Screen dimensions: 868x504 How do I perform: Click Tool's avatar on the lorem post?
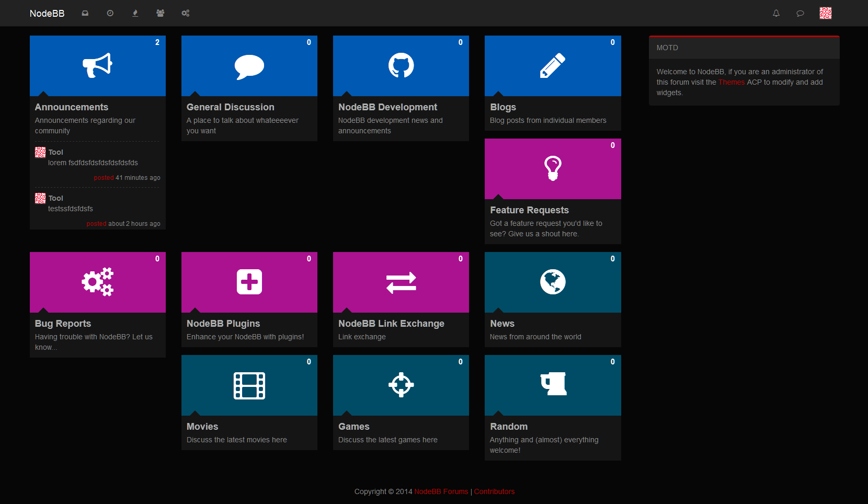(40, 152)
